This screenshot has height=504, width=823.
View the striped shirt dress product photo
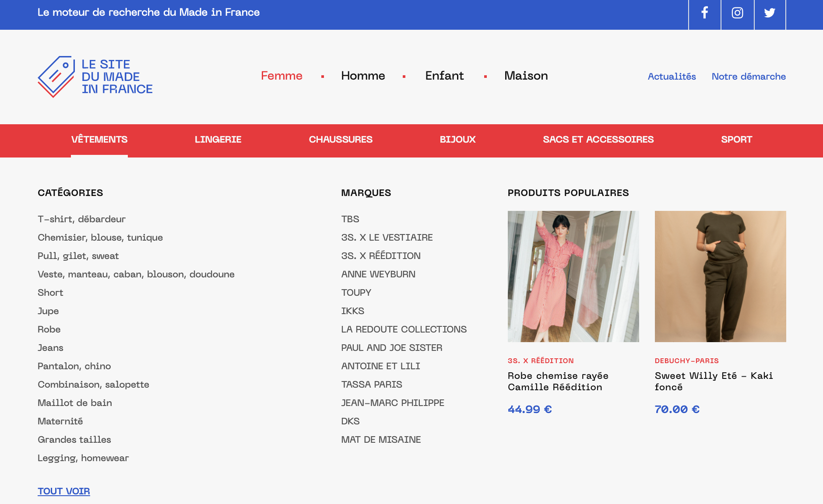[573, 276]
